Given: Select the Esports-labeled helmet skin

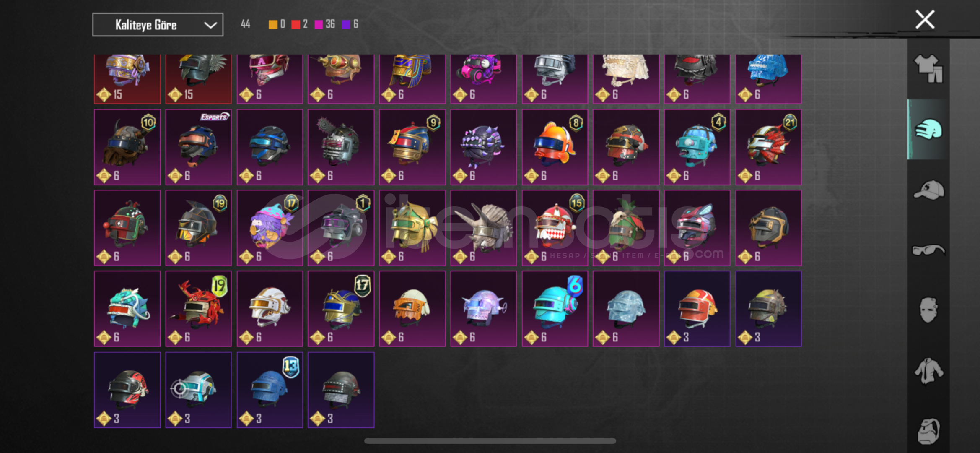Looking at the screenshot, I should 198,147.
